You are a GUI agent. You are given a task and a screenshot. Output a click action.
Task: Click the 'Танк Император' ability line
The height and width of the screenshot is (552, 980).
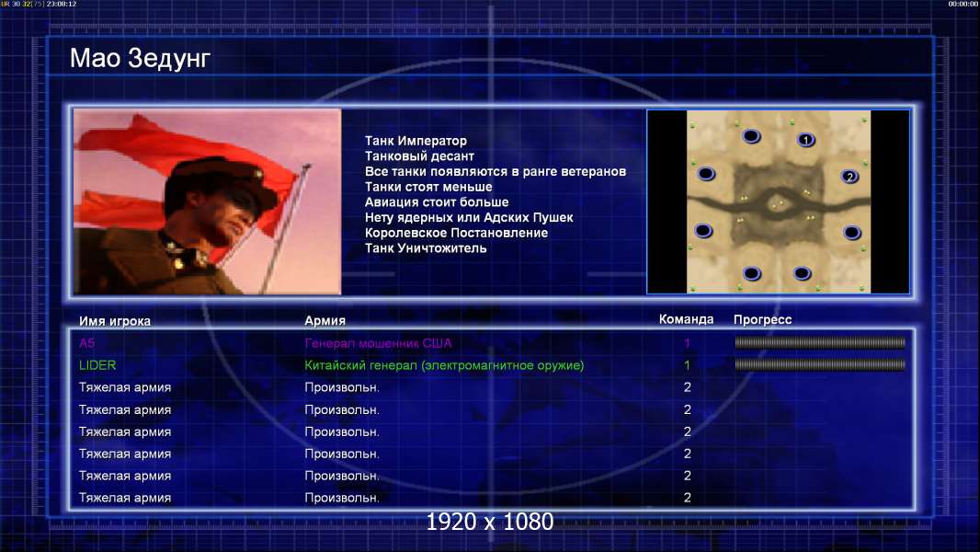pyautogui.click(x=416, y=141)
